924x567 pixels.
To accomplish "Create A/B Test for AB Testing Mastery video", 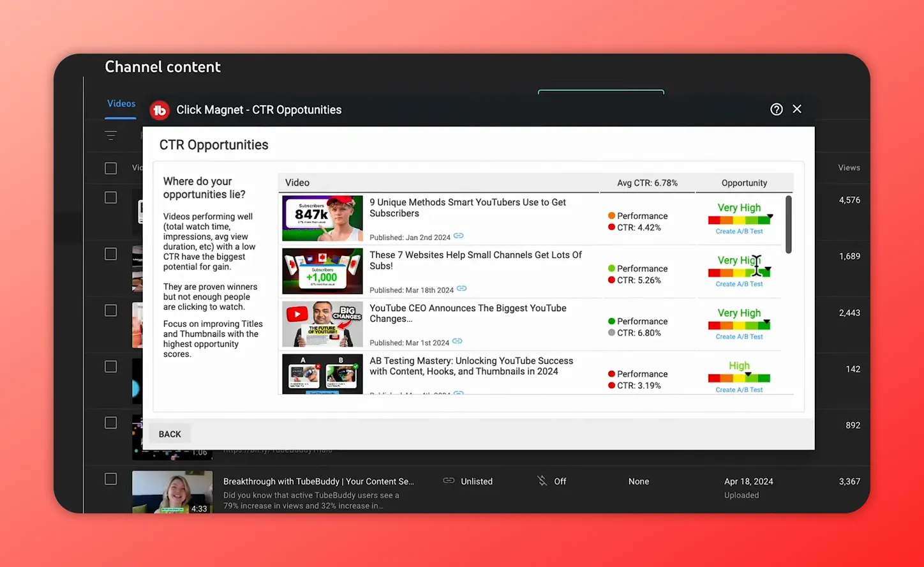I will click(739, 389).
